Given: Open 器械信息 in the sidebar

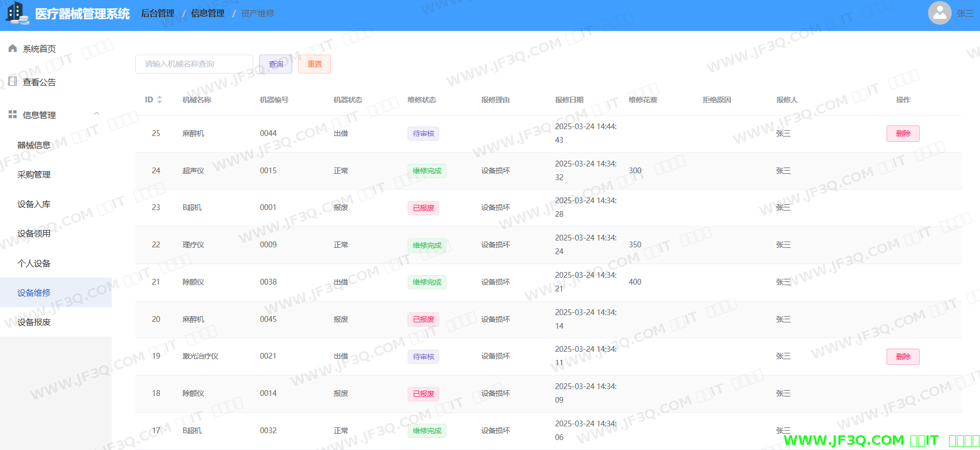Looking at the screenshot, I should pos(34,145).
